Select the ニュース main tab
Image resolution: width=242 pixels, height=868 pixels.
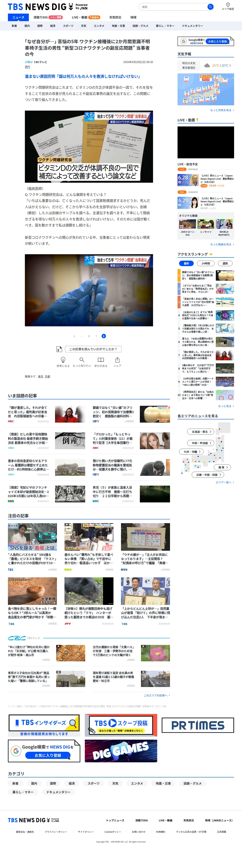(x=18, y=17)
